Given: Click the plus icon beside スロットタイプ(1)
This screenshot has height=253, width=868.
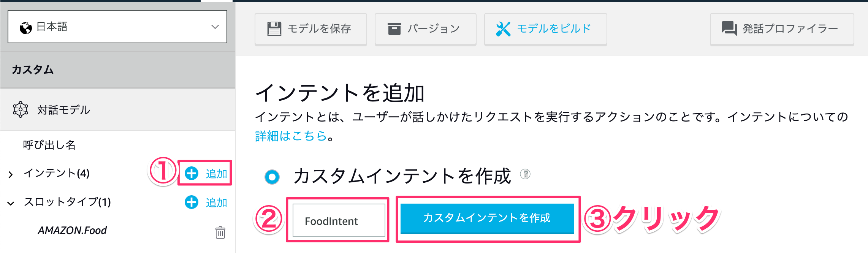Looking at the screenshot, I should point(192,202).
